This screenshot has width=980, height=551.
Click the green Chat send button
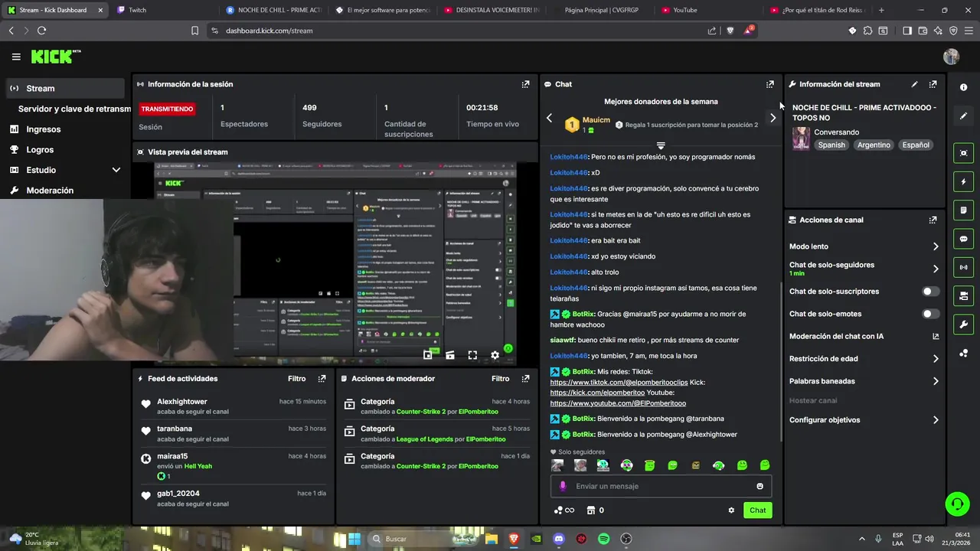coord(757,510)
